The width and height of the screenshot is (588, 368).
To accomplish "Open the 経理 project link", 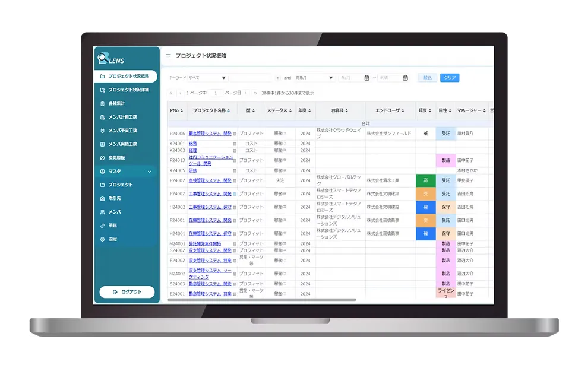I will (193, 150).
